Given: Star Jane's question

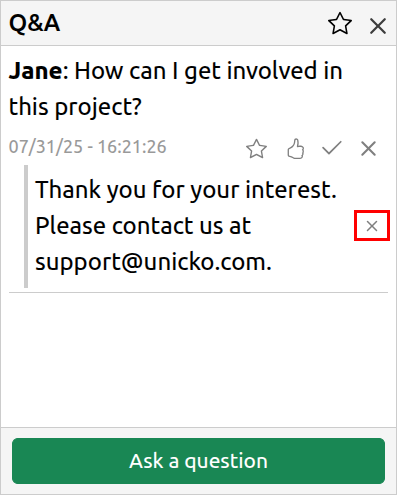Looking at the screenshot, I should click(x=256, y=149).
